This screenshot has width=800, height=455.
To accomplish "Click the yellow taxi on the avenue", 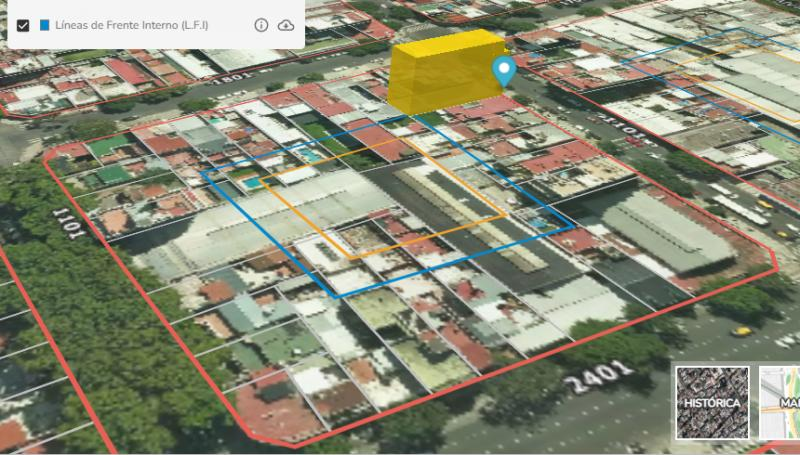I will (743, 331).
